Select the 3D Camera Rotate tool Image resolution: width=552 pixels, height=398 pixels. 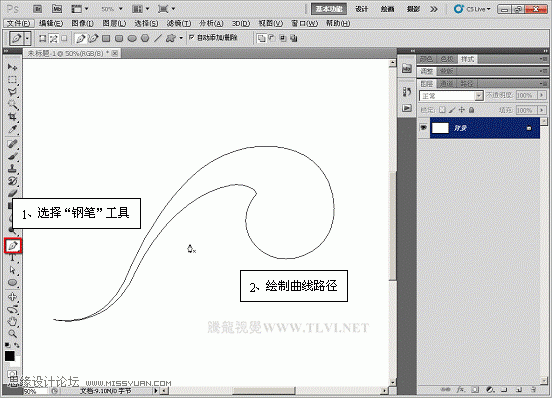tap(13, 309)
